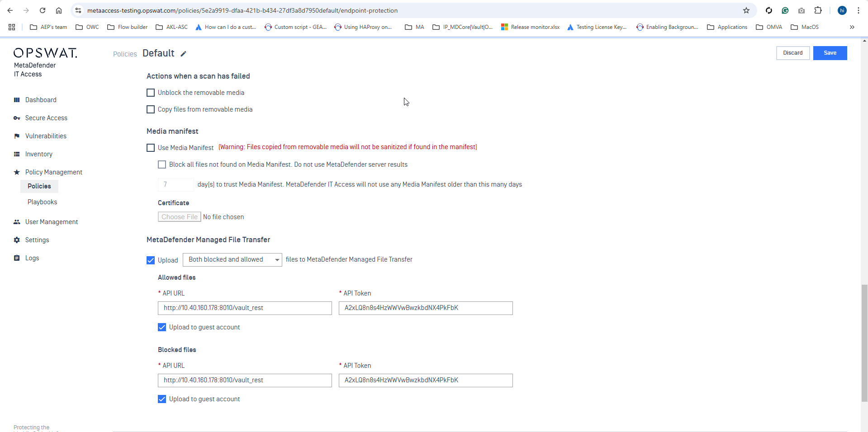Click the Settings gear icon

[17, 240]
